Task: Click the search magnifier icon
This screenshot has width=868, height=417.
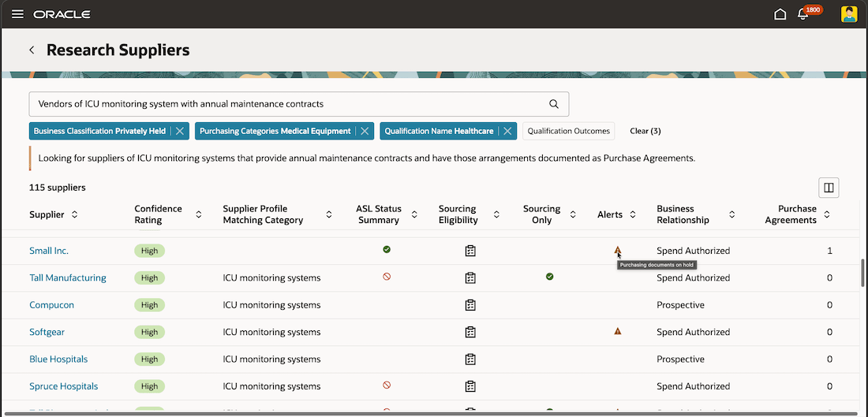Action: point(554,104)
